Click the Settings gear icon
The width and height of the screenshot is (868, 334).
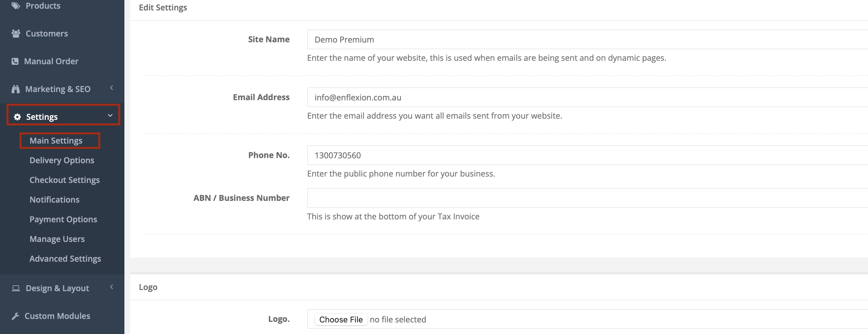(x=17, y=117)
